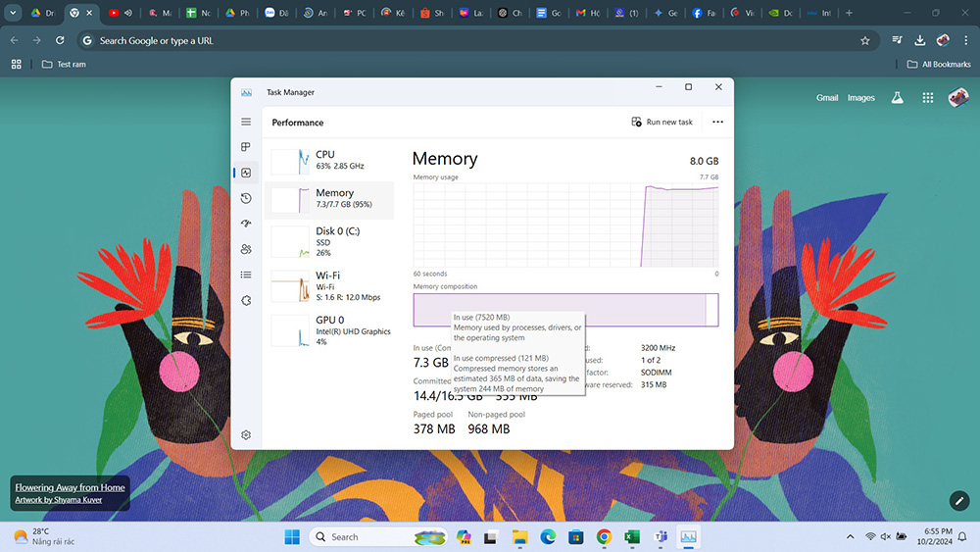980x552 pixels.
Task: Click the Chrome back arrow
Action: (x=15, y=40)
